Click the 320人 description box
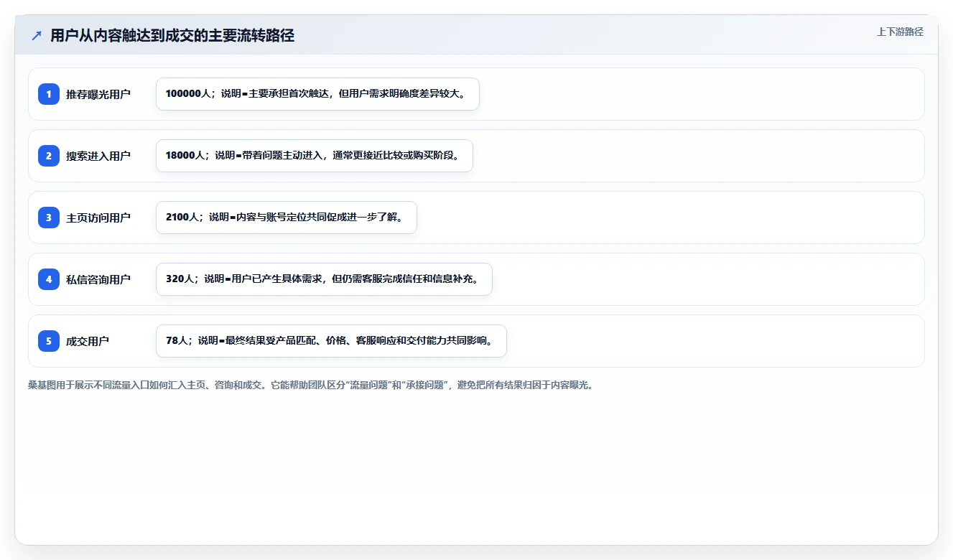The height and width of the screenshot is (560, 953). pos(324,279)
